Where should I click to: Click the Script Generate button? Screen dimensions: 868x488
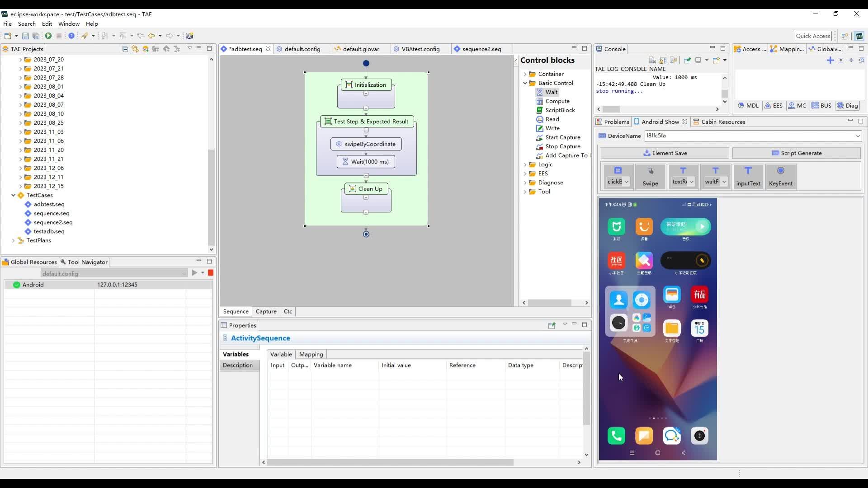tap(796, 153)
